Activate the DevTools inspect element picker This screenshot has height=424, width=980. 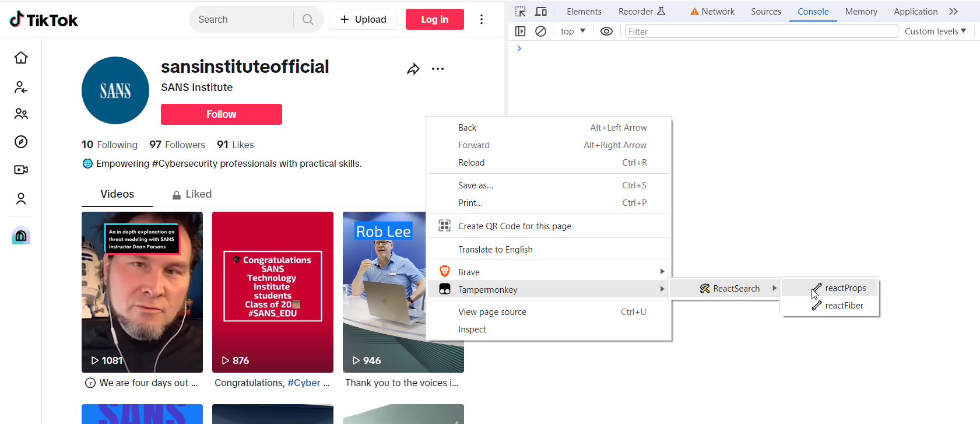(521, 12)
